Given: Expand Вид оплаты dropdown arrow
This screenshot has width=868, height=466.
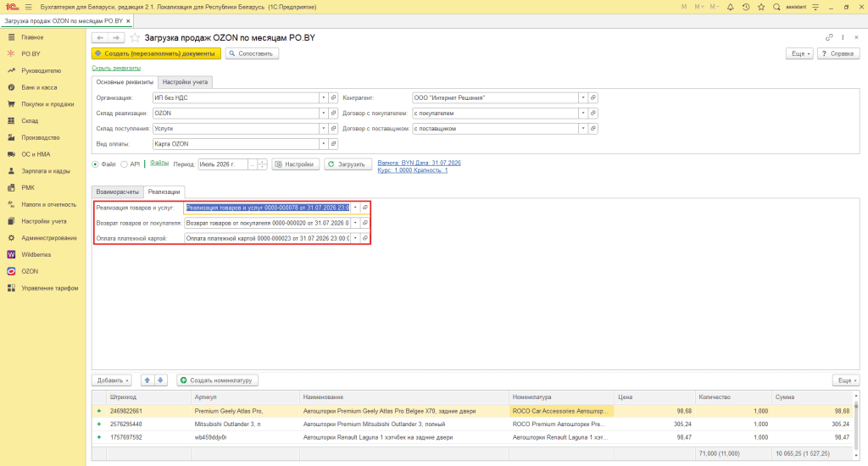Looking at the screenshot, I should coord(323,144).
